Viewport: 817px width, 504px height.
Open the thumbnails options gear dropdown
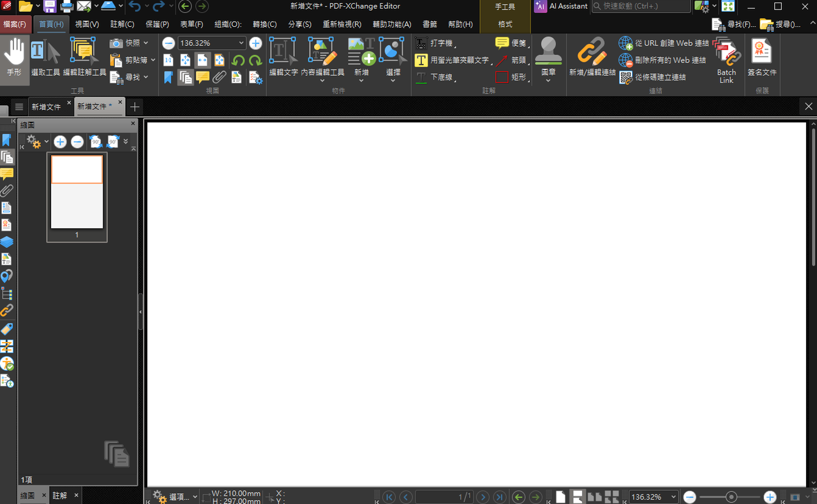[x=38, y=142]
